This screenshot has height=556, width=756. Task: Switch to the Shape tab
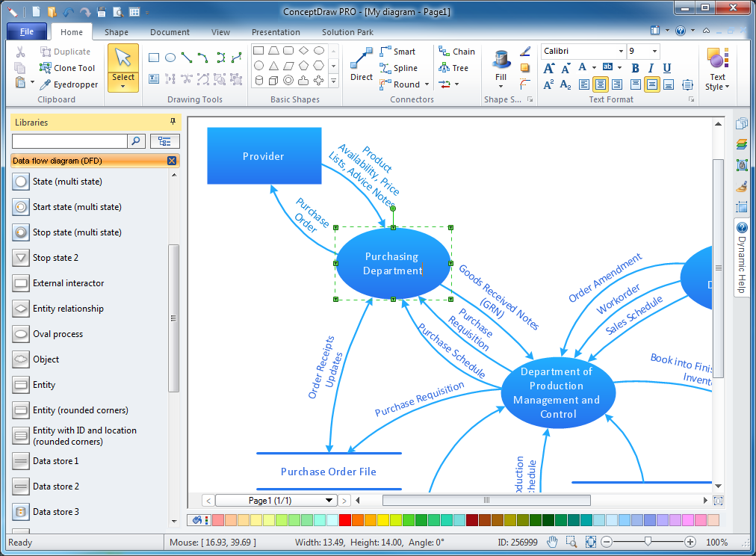(x=117, y=32)
